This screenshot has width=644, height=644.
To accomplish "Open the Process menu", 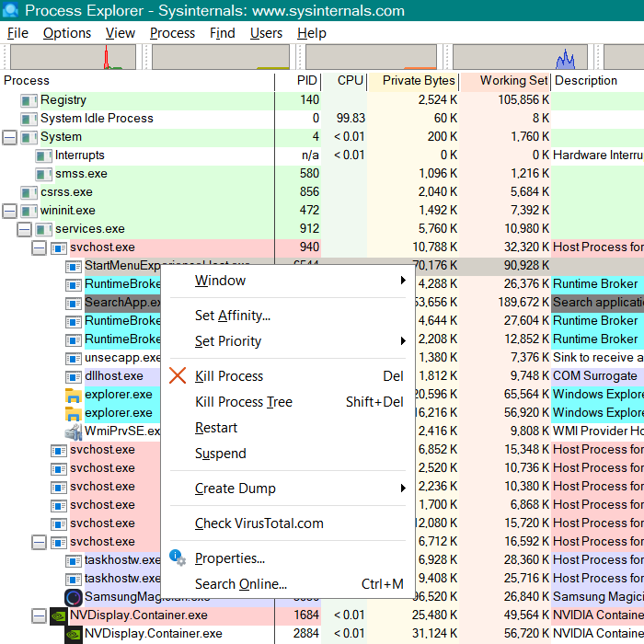I will [x=172, y=33].
